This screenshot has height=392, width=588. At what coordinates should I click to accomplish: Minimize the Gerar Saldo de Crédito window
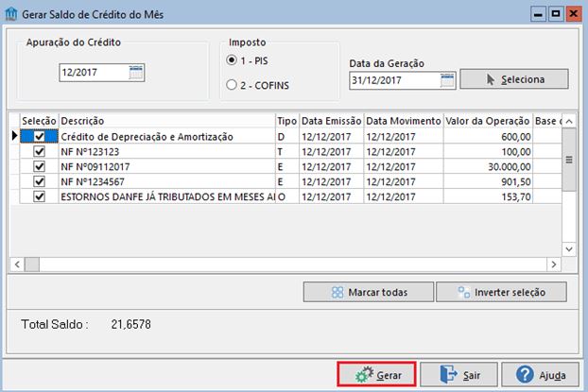pyautogui.click(x=538, y=14)
